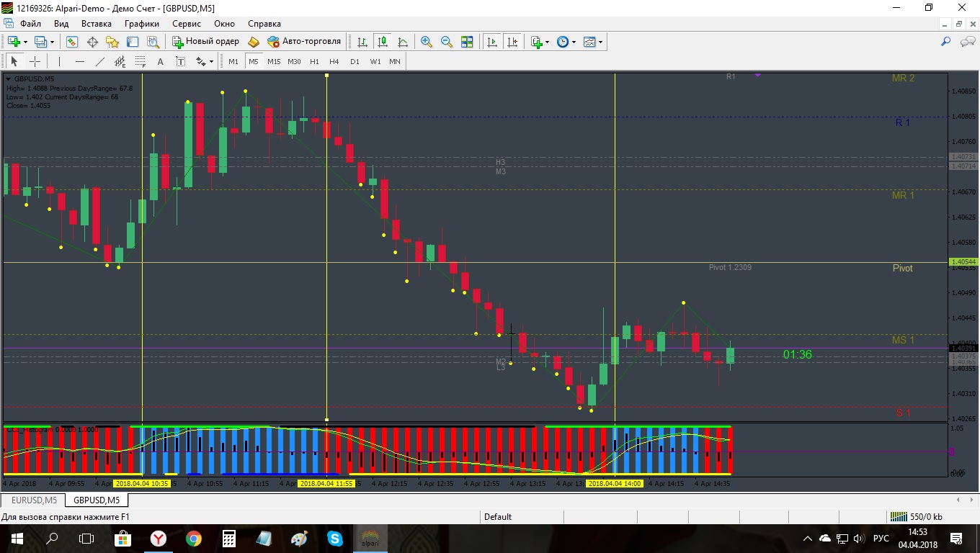Select the text tool labeled A
Viewport: 980px width, 553px height.
160,61
